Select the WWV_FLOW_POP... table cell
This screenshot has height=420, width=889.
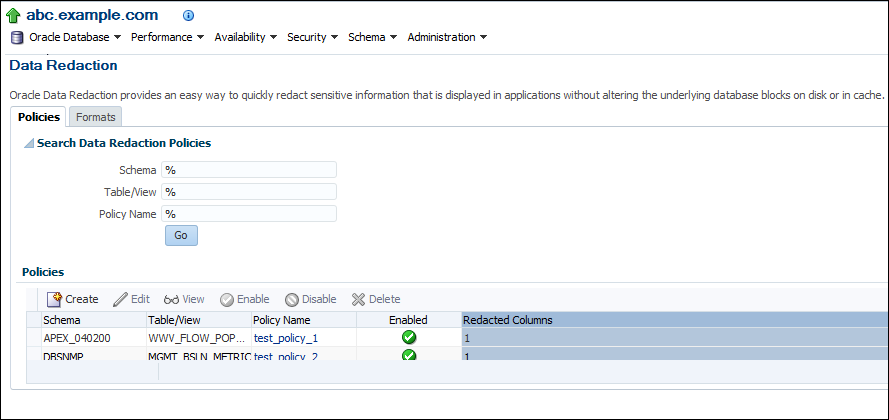coord(198,338)
